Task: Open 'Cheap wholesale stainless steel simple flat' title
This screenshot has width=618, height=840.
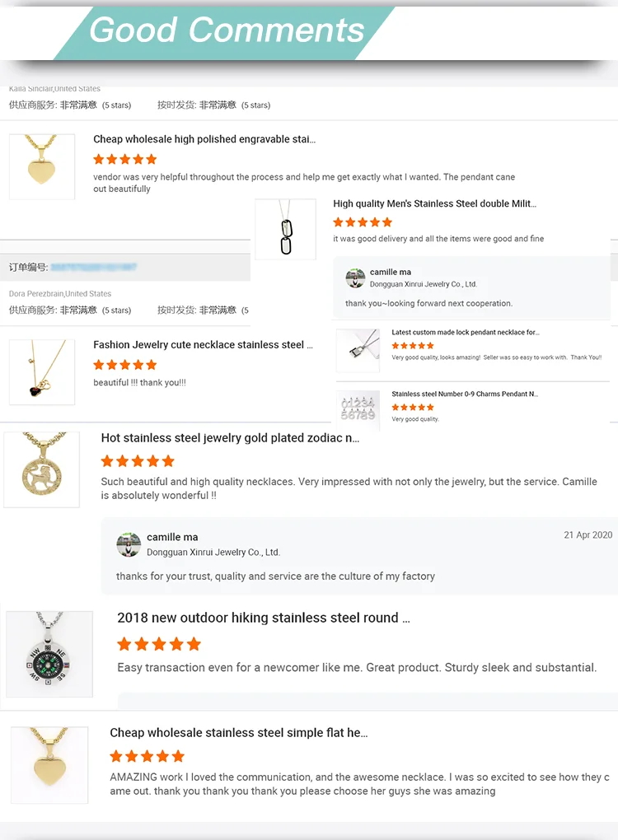Action: coord(238,733)
